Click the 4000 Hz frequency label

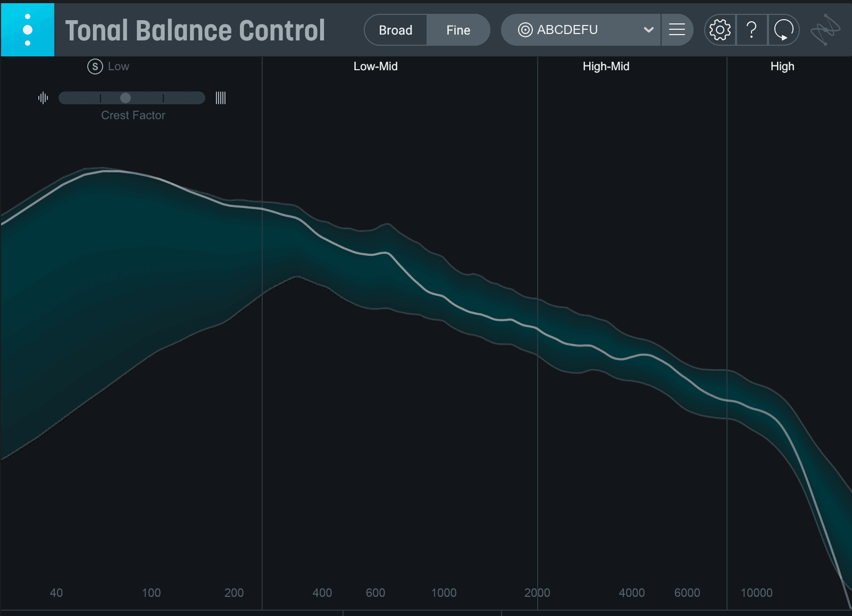pyautogui.click(x=632, y=593)
